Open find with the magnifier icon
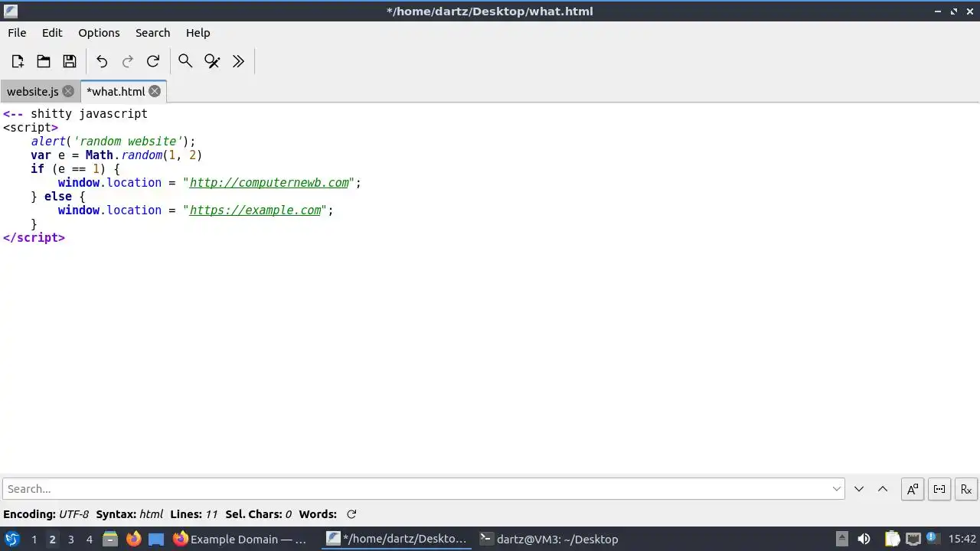This screenshot has width=980, height=551. [x=185, y=61]
